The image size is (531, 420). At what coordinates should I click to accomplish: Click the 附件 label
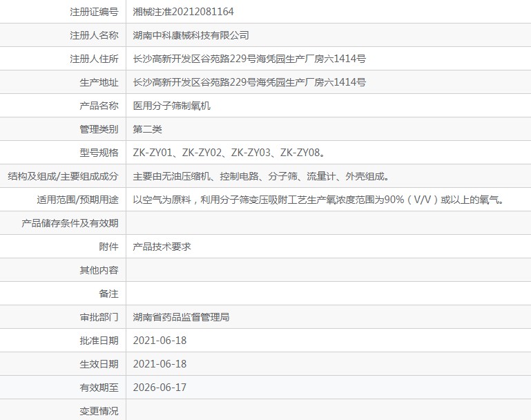coord(108,247)
